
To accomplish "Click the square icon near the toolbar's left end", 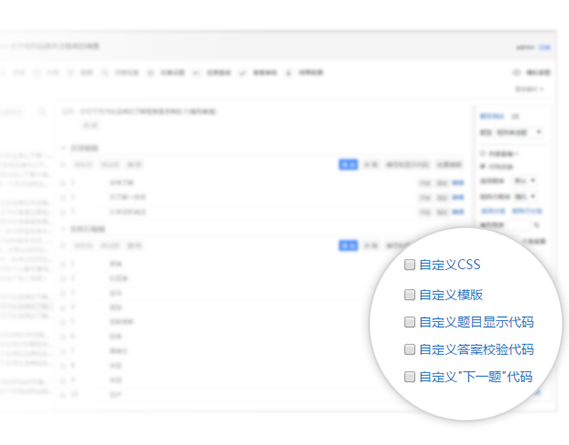I will point(37,73).
